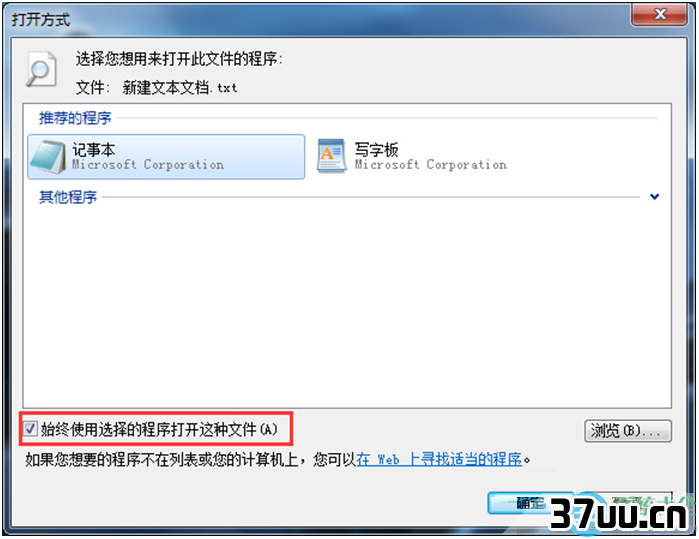This screenshot has height=539, width=699.
Task: Click the file magnifier icon beside the prompt
Action: tap(41, 69)
